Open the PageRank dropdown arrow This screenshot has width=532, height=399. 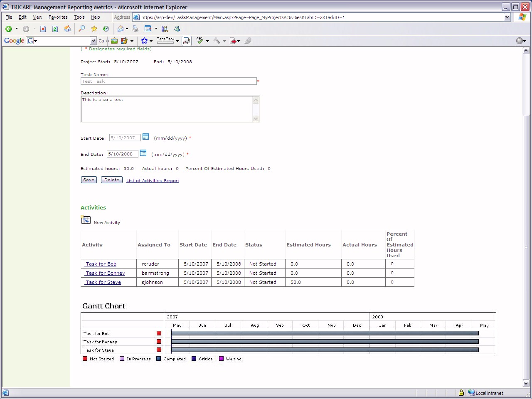tap(177, 41)
